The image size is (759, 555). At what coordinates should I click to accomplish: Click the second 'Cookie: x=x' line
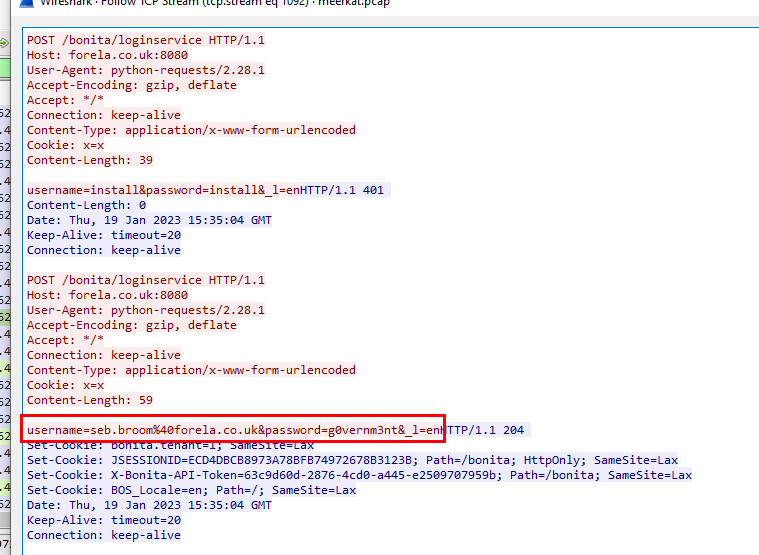[x=65, y=385]
